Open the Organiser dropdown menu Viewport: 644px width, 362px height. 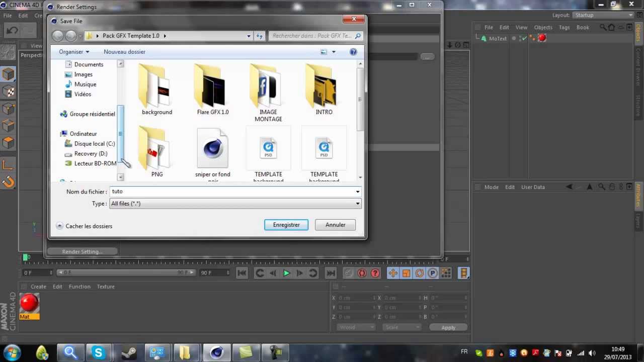[x=74, y=52]
